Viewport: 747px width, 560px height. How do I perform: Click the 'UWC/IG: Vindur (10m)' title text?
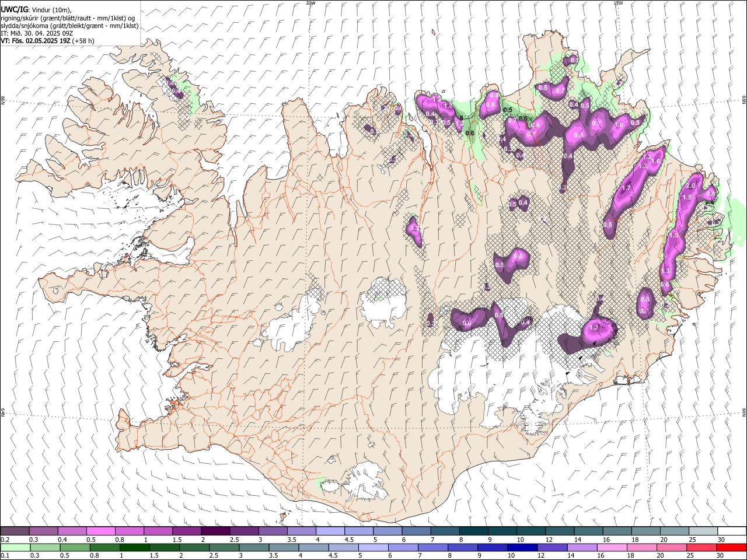(36, 9)
